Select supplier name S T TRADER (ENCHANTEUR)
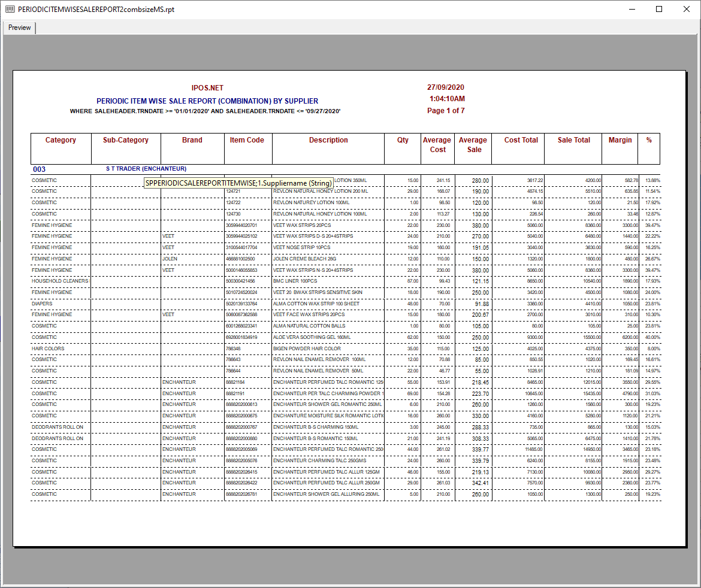Image resolution: width=701 pixels, height=588 pixels. 146,168
